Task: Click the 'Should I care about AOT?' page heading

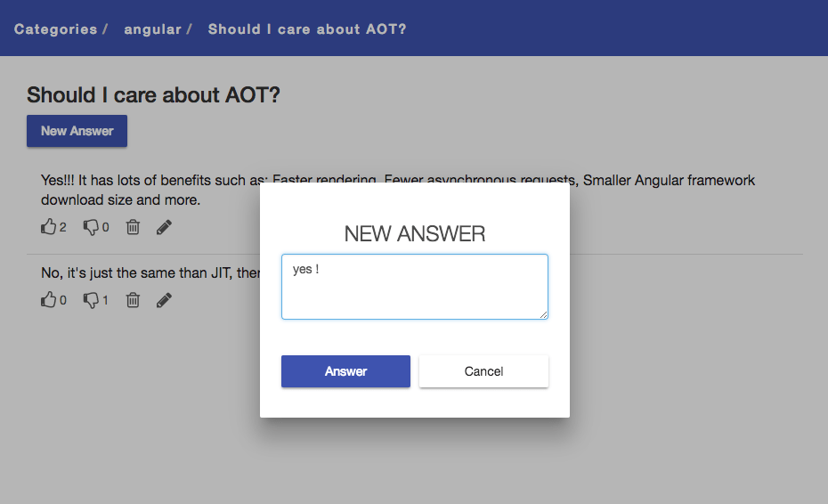Action: pyautogui.click(x=153, y=95)
